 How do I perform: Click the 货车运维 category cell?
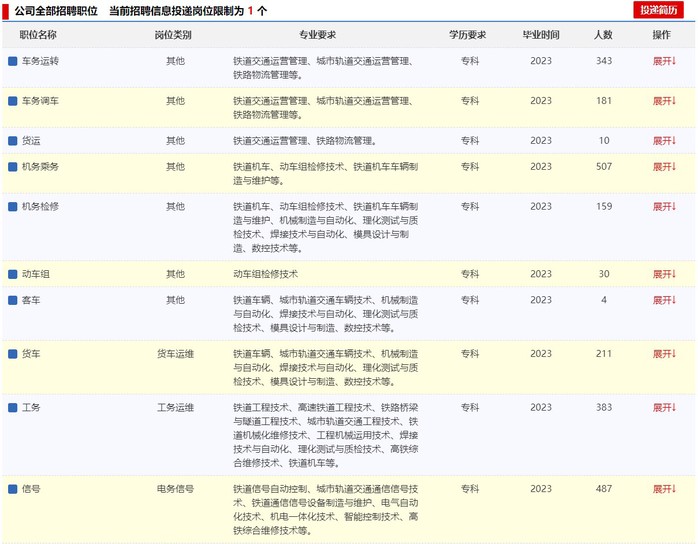175,354
